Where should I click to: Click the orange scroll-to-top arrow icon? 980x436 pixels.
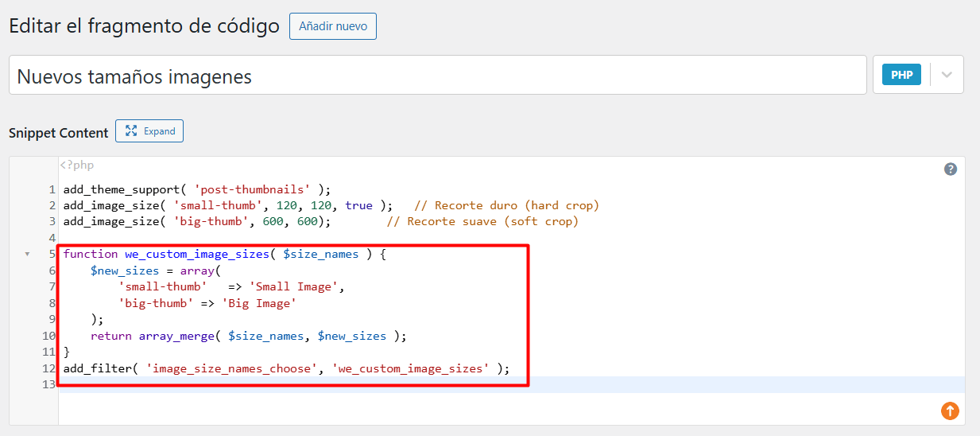(950, 411)
